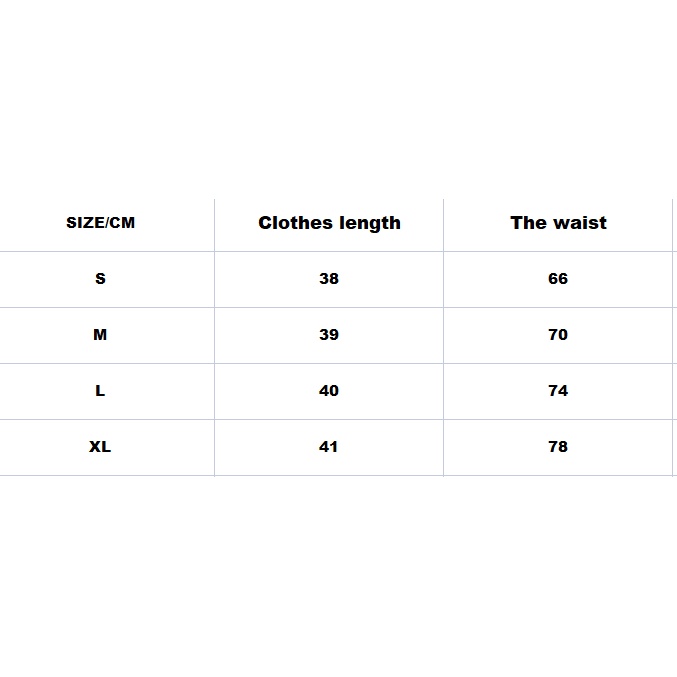Select the XL size row label
This screenshot has width=677, height=677.
[100, 446]
